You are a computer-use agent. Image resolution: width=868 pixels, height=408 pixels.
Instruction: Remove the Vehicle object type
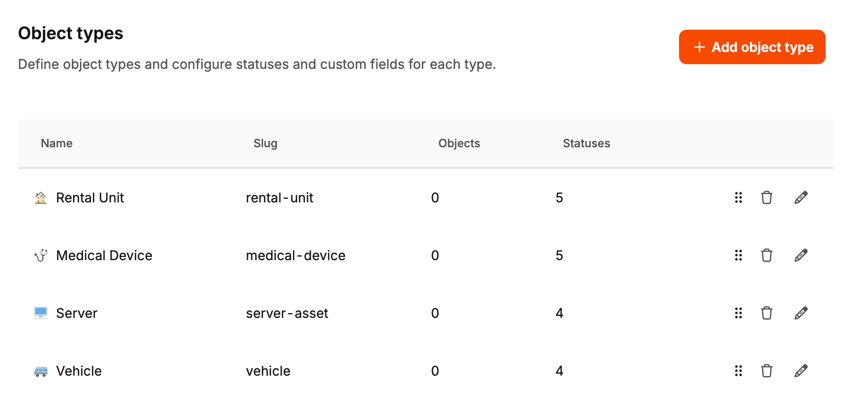pos(766,371)
